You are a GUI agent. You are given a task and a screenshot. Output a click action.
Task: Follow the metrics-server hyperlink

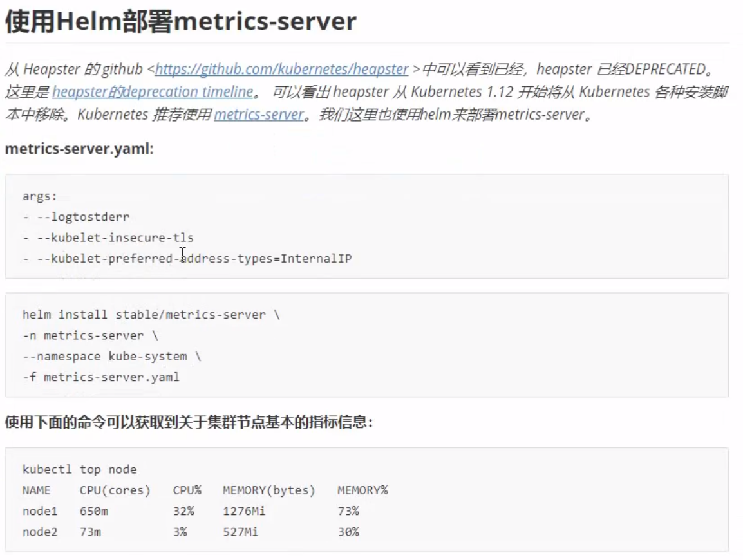pyautogui.click(x=259, y=114)
